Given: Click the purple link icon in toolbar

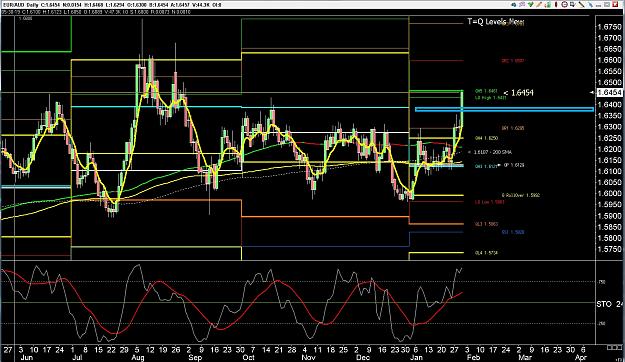Looking at the screenshot, I should coord(522,4).
